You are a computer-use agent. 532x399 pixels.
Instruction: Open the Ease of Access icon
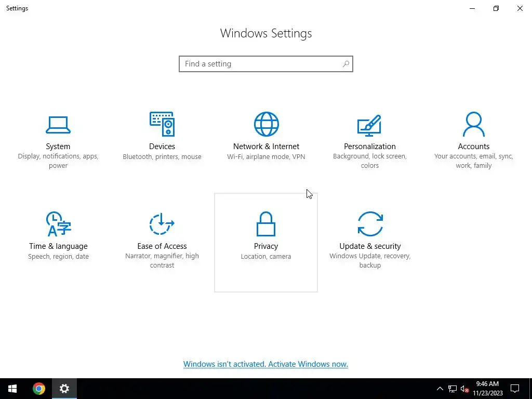coord(162,224)
